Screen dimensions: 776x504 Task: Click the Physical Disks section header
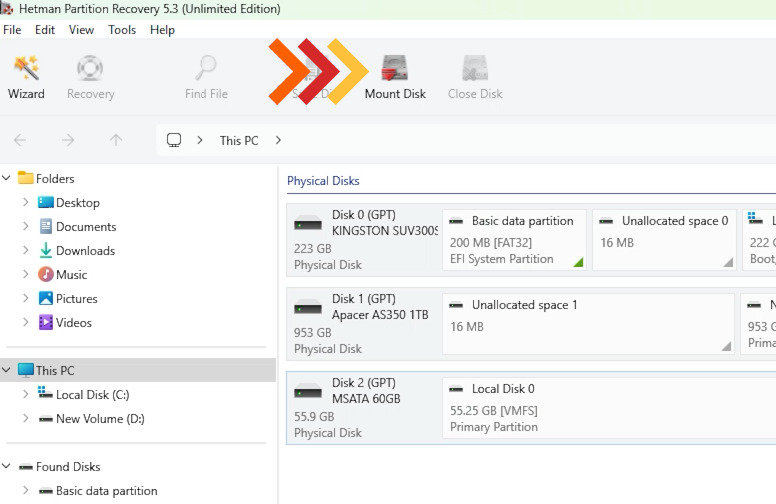[323, 181]
